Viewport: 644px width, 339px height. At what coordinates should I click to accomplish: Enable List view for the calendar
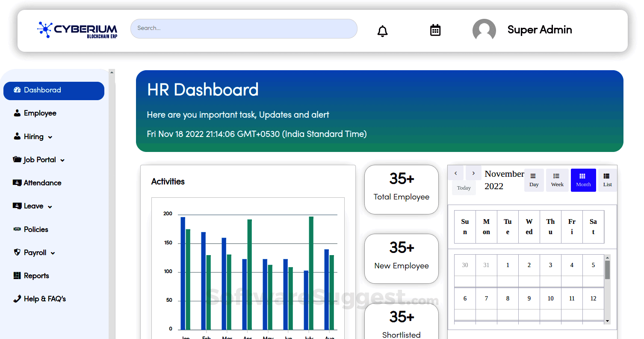coord(607,180)
